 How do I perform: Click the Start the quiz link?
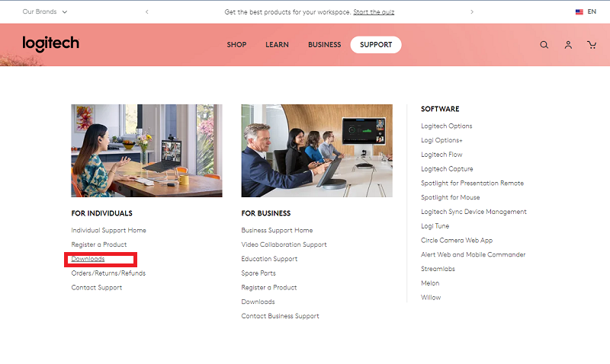[374, 12]
